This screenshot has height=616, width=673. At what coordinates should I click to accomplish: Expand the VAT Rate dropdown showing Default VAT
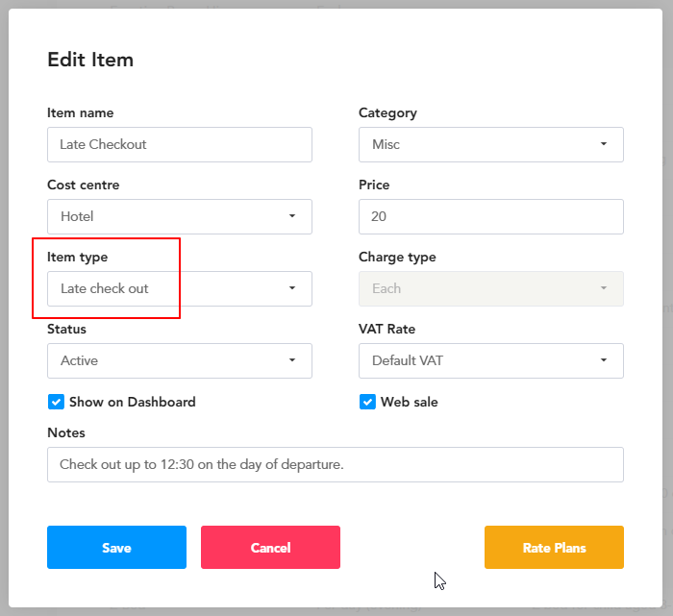point(481,360)
